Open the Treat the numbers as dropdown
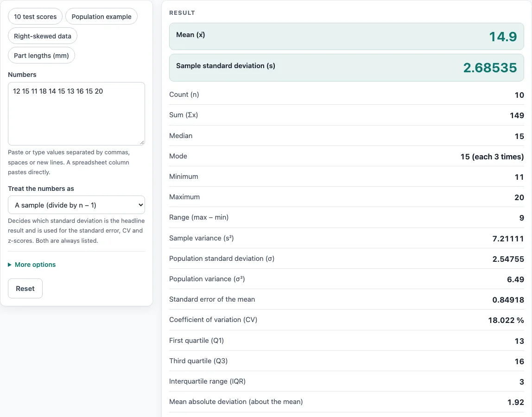 [76, 205]
